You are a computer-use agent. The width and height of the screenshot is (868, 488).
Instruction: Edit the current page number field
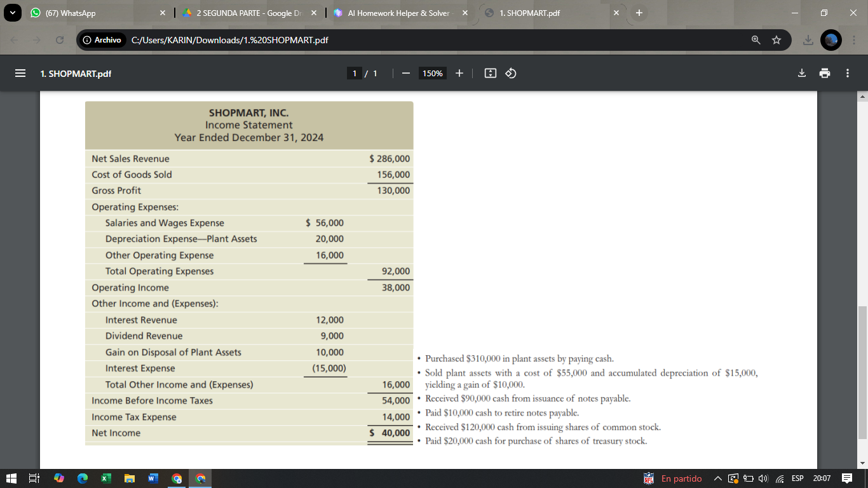click(x=355, y=73)
